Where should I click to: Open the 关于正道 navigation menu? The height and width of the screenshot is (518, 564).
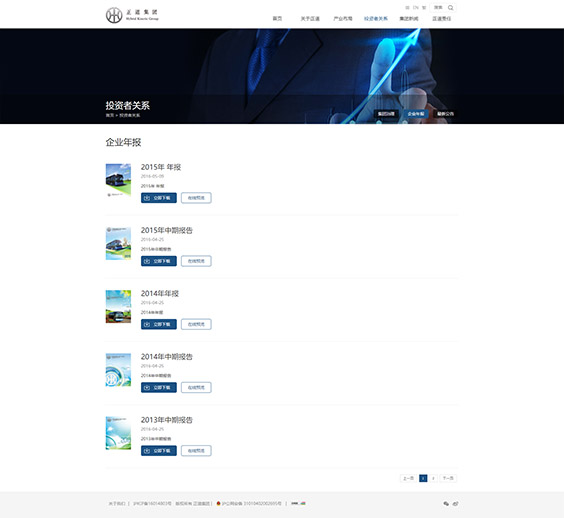point(310,19)
